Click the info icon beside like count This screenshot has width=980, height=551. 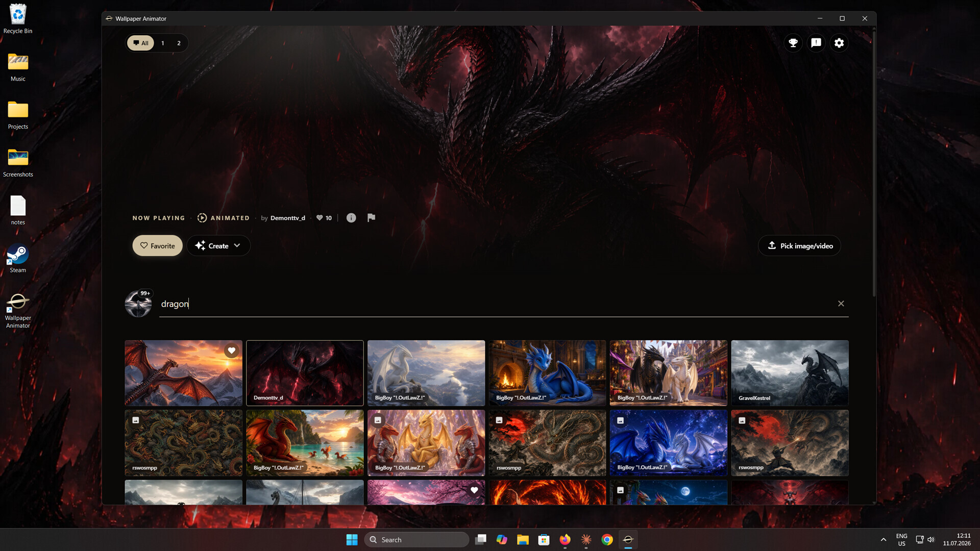click(351, 218)
